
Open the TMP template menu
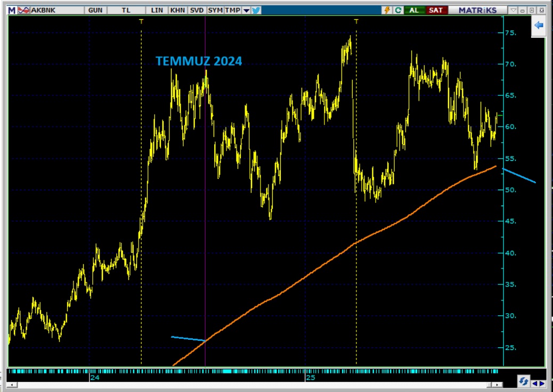(x=232, y=10)
